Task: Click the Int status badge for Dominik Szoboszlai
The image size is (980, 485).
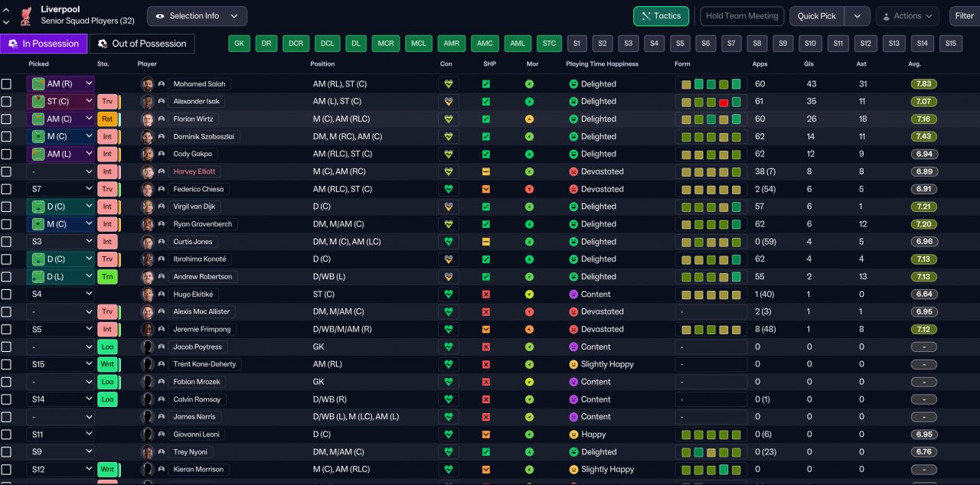Action: [x=107, y=136]
